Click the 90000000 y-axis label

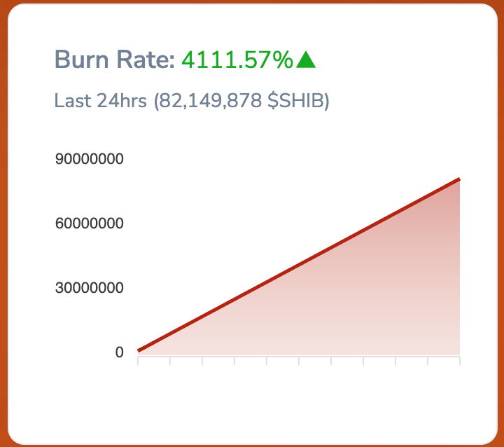click(x=90, y=159)
